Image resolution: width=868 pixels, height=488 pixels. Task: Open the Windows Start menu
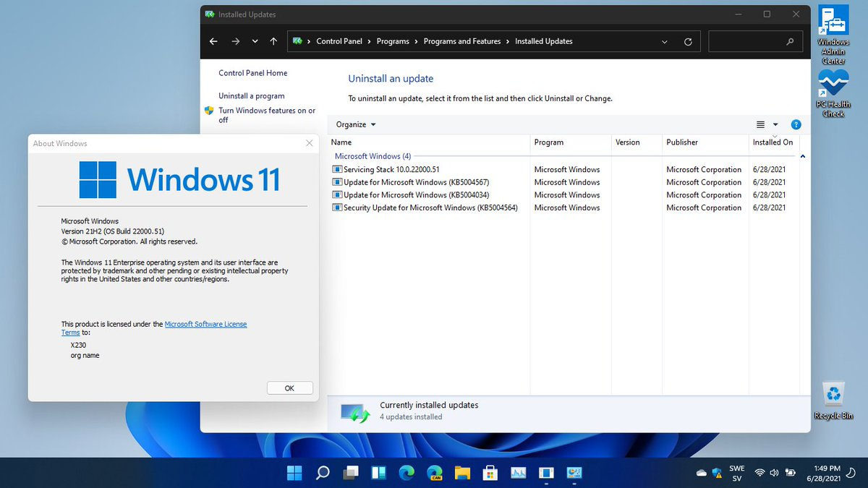tap(295, 473)
